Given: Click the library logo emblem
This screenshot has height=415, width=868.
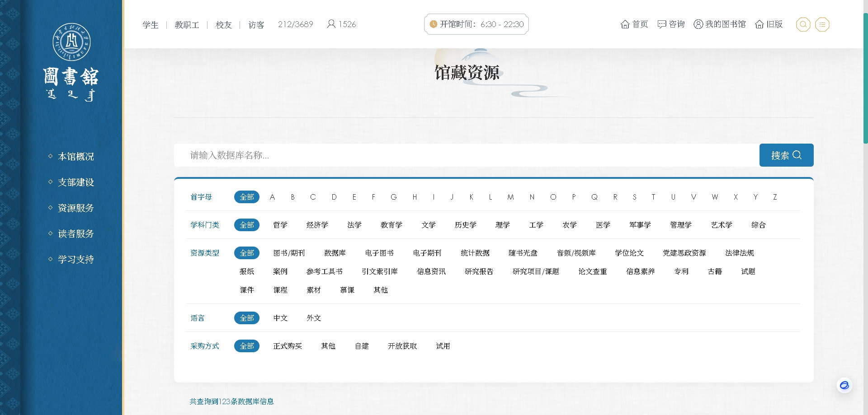Looking at the screenshot, I should tap(71, 42).
